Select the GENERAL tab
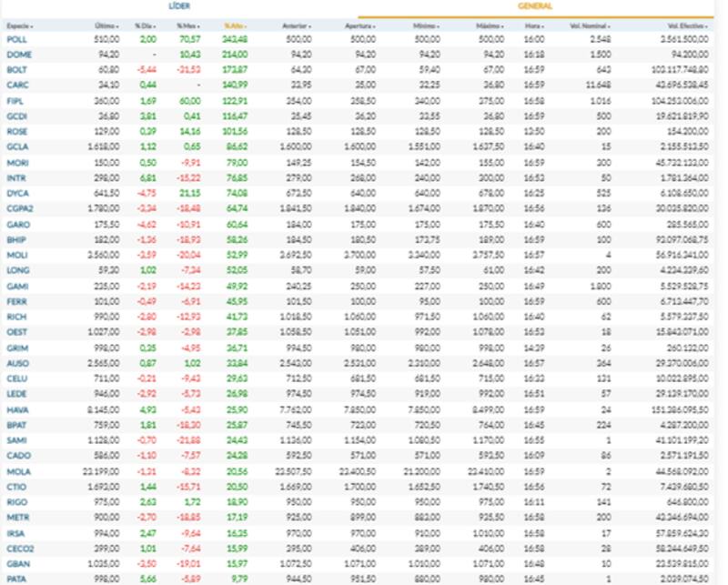This screenshot has height=585, width=728. point(535,6)
